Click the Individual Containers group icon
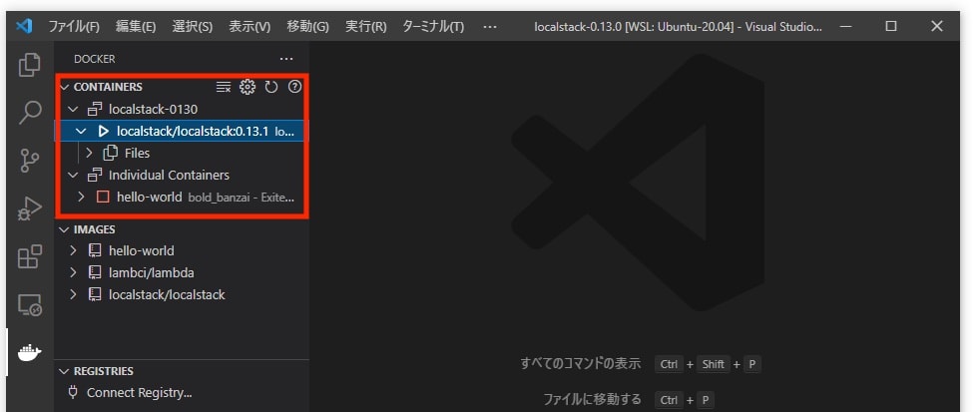Viewport: 980px width, 412px height. click(x=95, y=175)
